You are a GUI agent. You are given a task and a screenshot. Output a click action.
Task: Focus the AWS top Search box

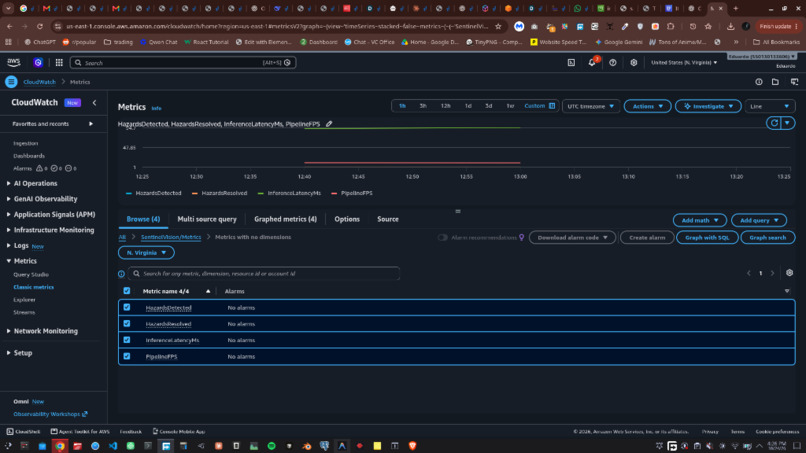(182, 63)
